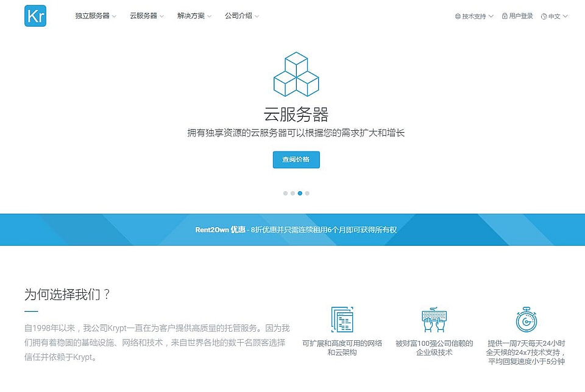Click the stopwatch 24x7 support icon
The height and width of the screenshot is (392, 585).
526,320
